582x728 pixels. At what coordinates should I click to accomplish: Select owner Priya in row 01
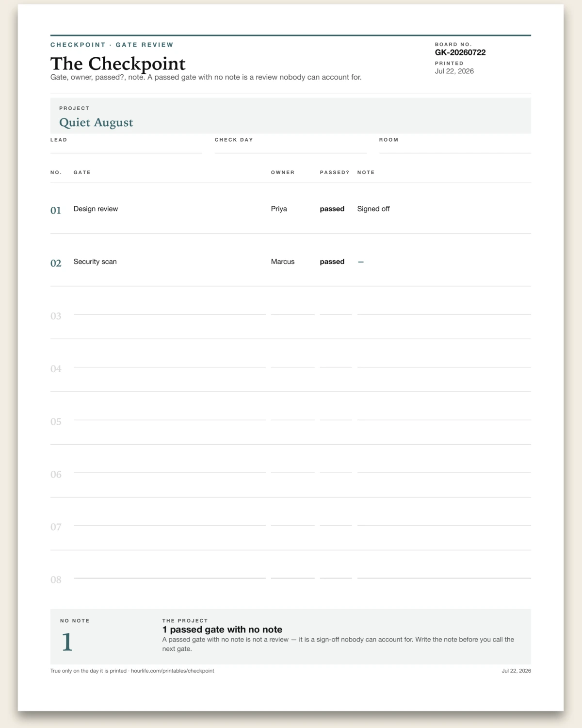point(279,209)
